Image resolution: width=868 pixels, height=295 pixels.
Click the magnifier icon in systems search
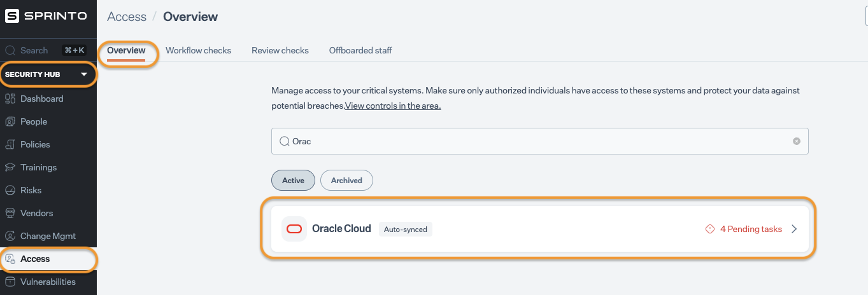284,141
